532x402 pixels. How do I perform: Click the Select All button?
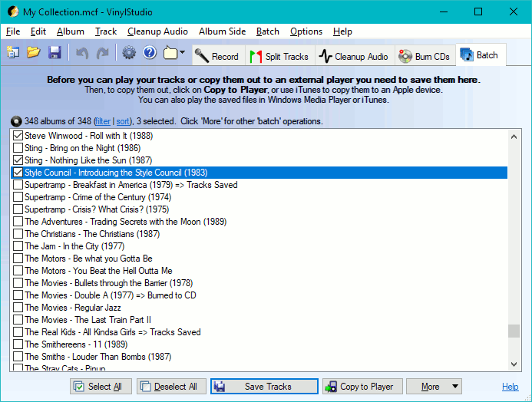point(101,387)
